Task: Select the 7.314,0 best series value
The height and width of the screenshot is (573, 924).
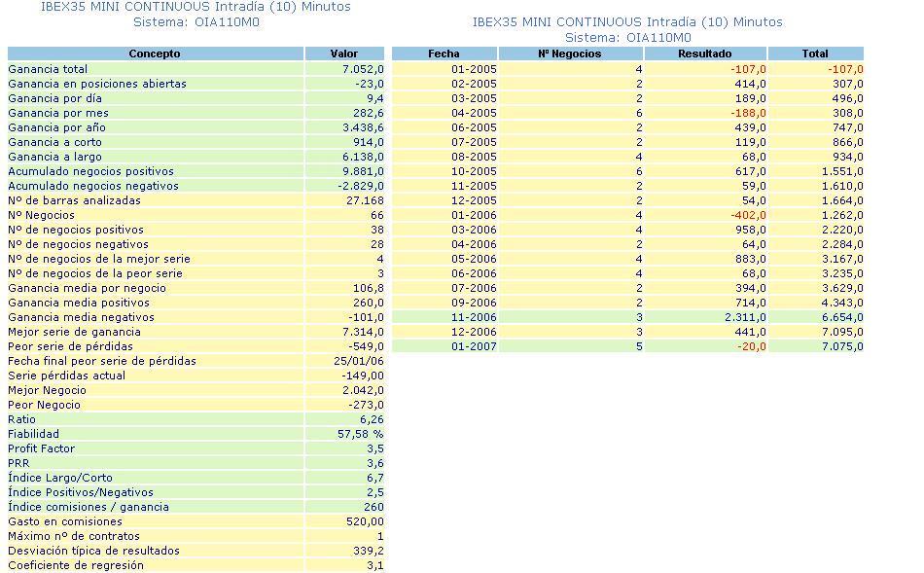Action: pyautogui.click(x=363, y=332)
